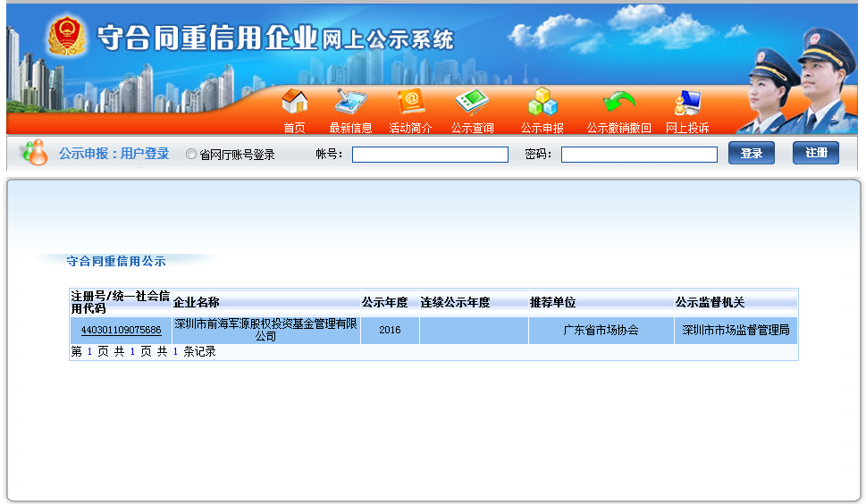
Task: Click company name 深圳市前海军源股权投资基金管理有限公司
Action: (x=265, y=330)
